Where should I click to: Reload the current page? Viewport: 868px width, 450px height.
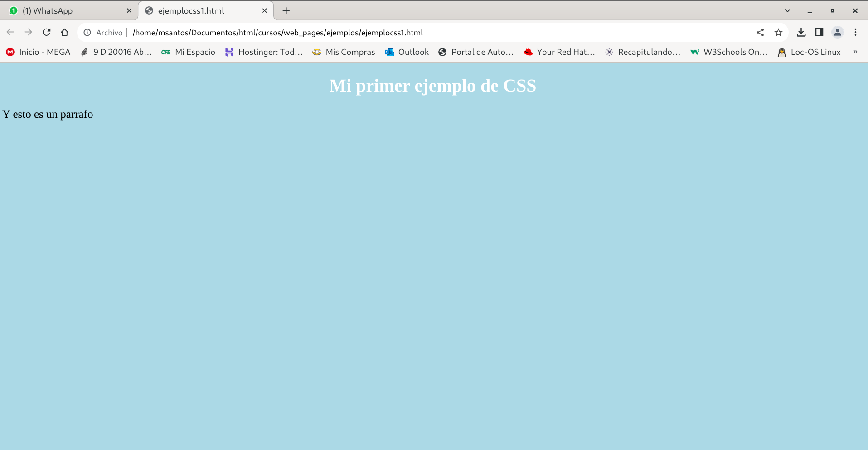tap(46, 32)
